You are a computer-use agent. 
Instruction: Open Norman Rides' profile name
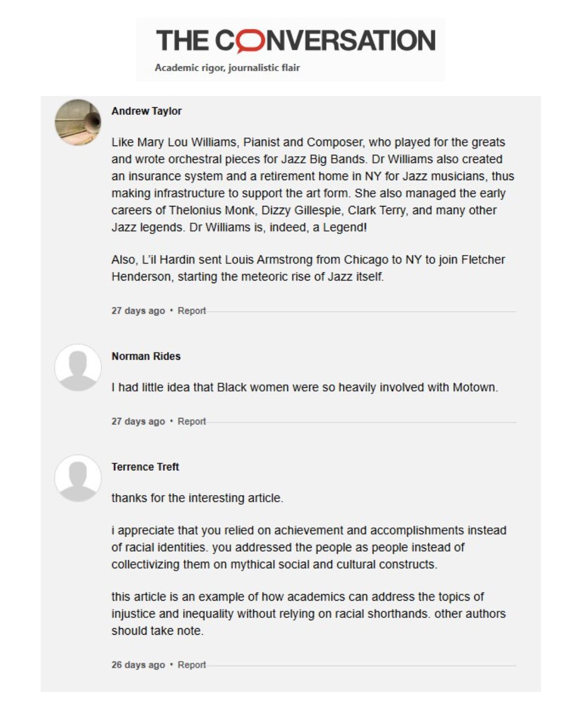146,356
